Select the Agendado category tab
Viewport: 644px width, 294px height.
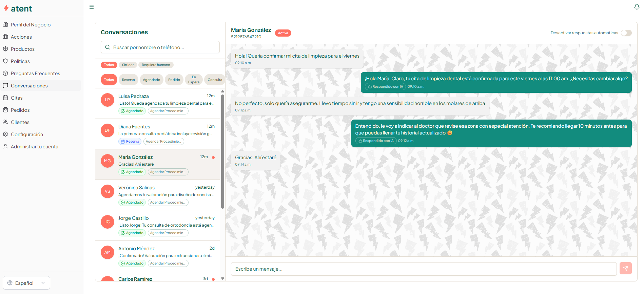click(x=151, y=80)
